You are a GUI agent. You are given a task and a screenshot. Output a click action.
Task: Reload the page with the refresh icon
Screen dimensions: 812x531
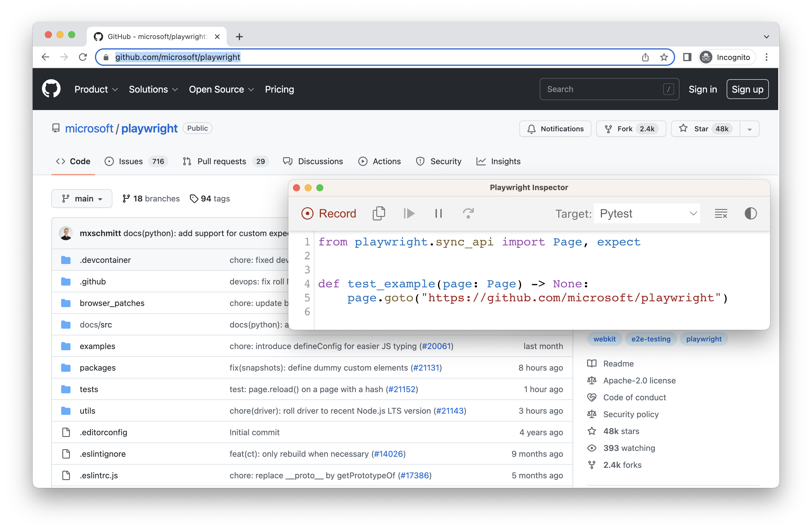[x=82, y=56]
